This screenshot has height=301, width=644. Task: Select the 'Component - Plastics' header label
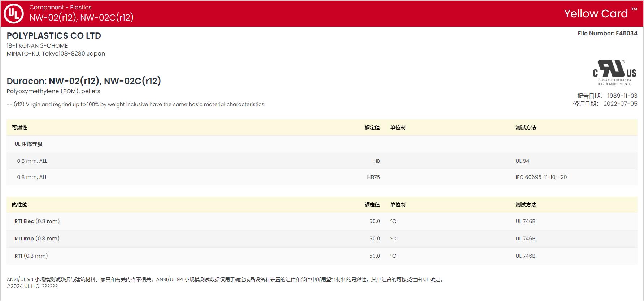click(x=60, y=7)
